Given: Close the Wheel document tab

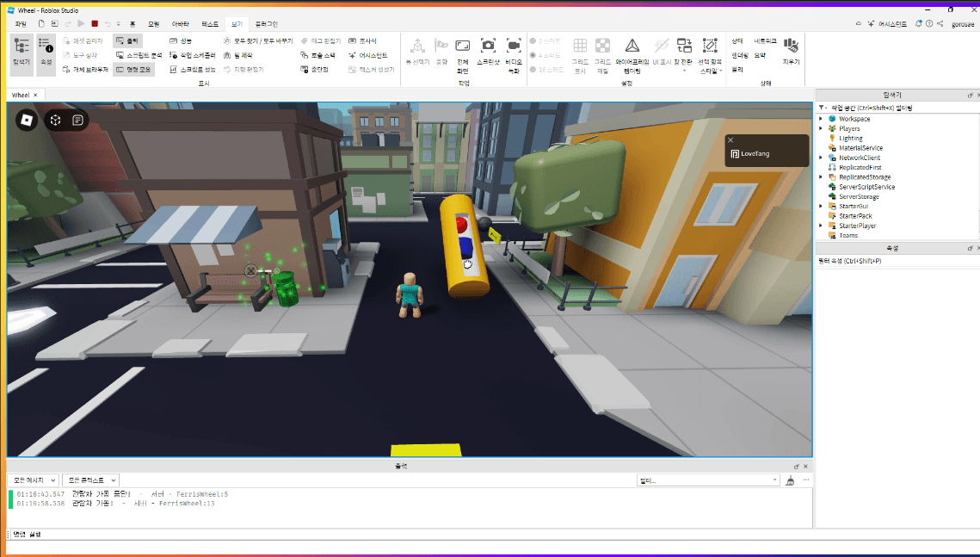Looking at the screenshot, I should pos(35,95).
